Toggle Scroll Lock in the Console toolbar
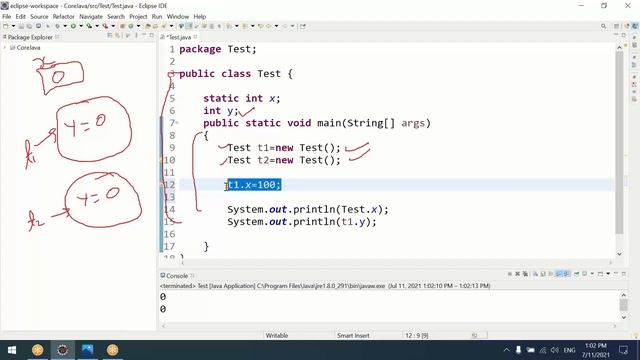640x360 pixels. point(543,274)
